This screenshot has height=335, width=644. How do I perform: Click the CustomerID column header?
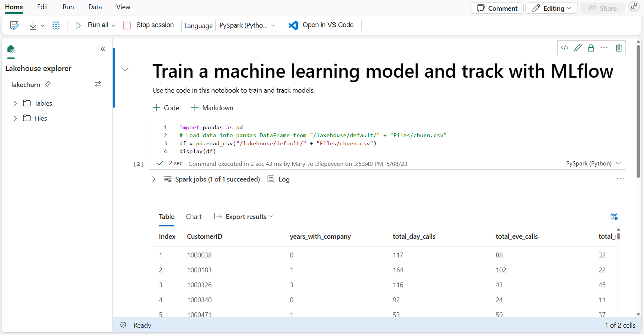point(205,236)
